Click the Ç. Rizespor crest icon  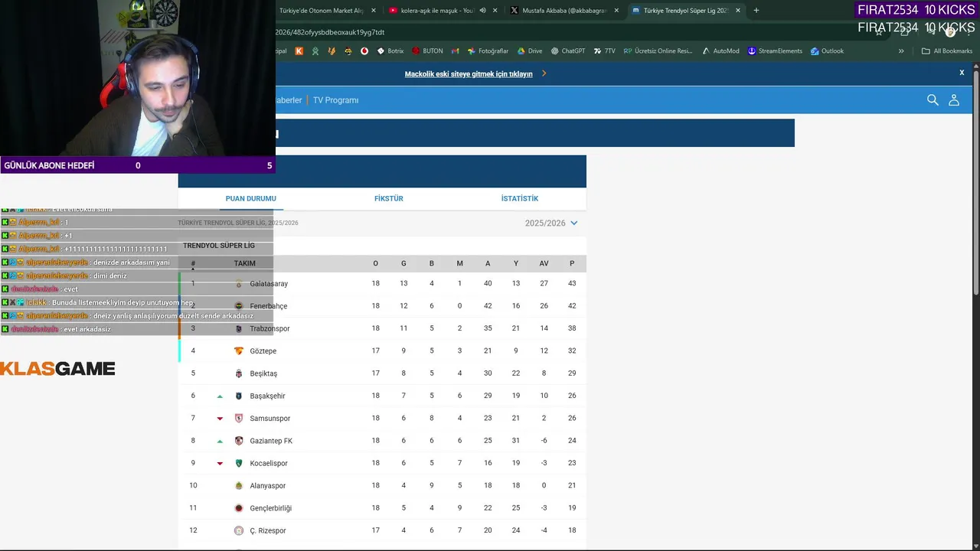pyautogui.click(x=239, y=530)
